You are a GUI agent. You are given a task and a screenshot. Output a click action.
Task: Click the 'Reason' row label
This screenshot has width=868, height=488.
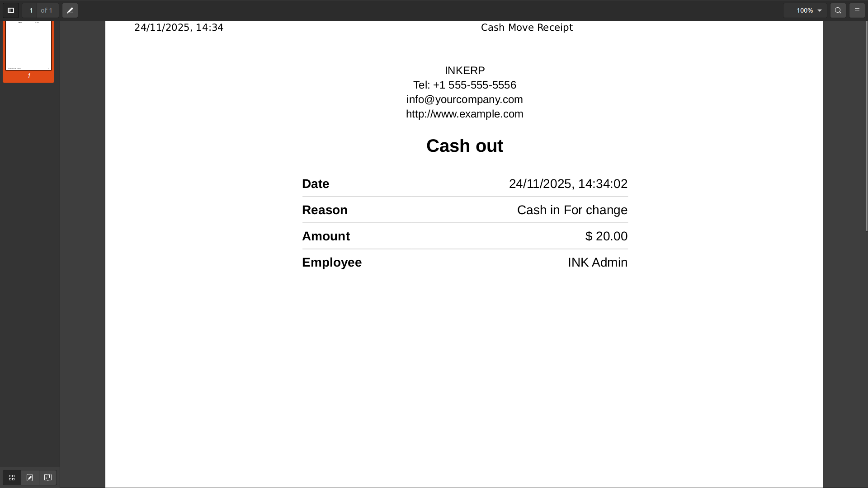[x=325, y=210]
